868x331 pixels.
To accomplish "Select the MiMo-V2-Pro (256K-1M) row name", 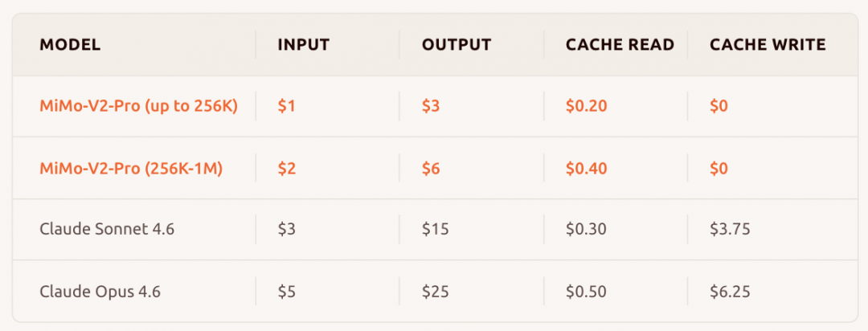I will [131, 169].
